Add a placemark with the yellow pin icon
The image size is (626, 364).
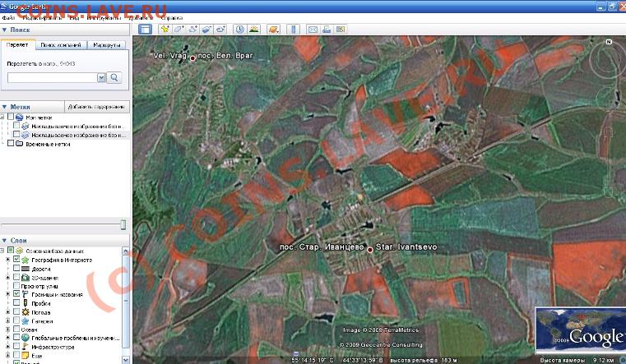(165, 29)
